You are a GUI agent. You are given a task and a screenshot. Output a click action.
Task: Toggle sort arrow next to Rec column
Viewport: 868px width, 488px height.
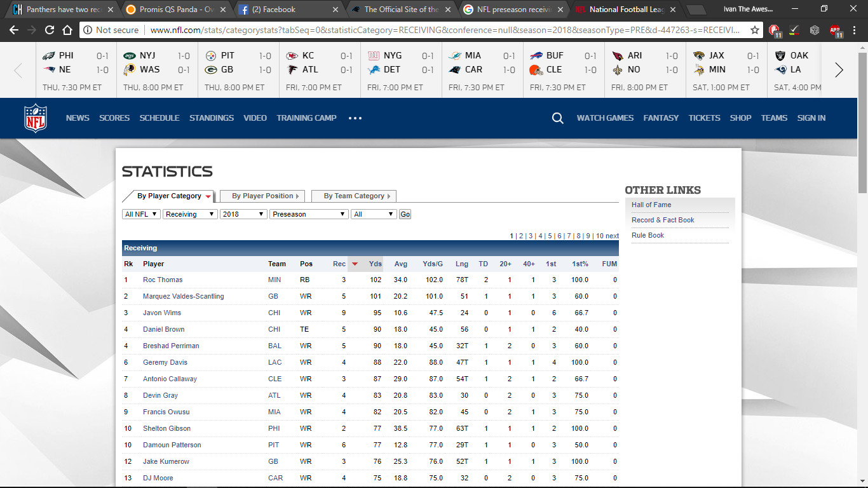coord(355,264)
